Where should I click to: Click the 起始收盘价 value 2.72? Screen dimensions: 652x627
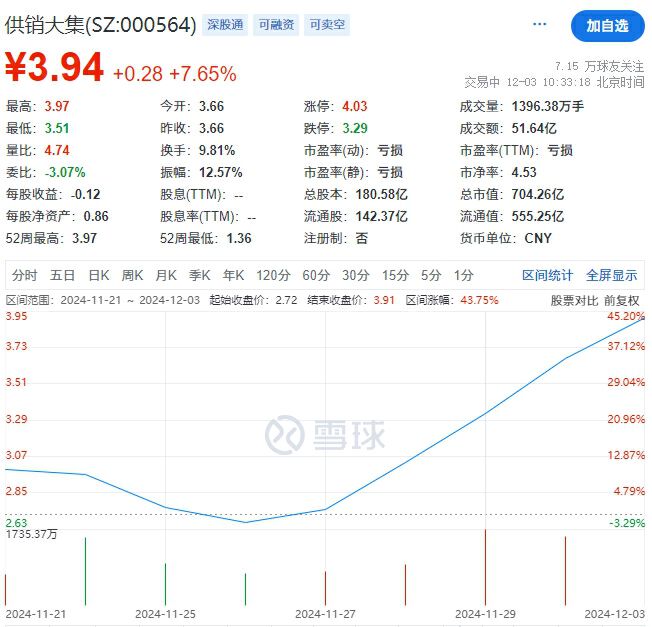click(x=286, y=301)
